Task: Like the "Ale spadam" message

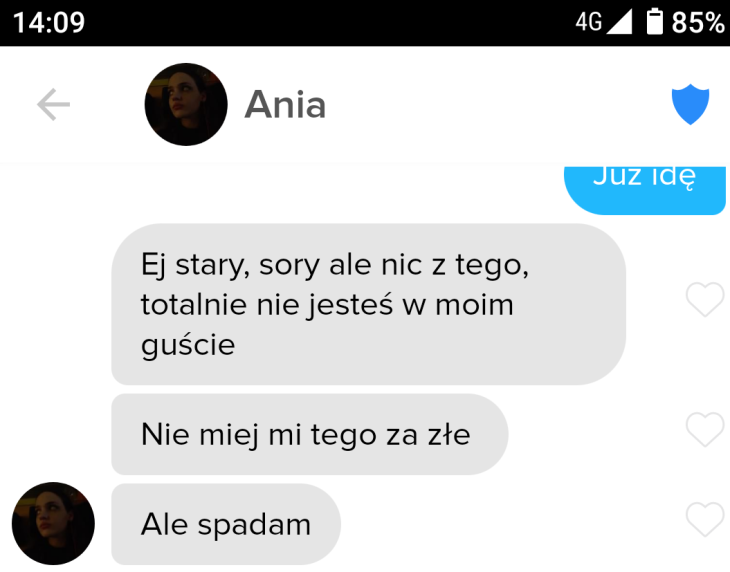Action: [705, 520]
